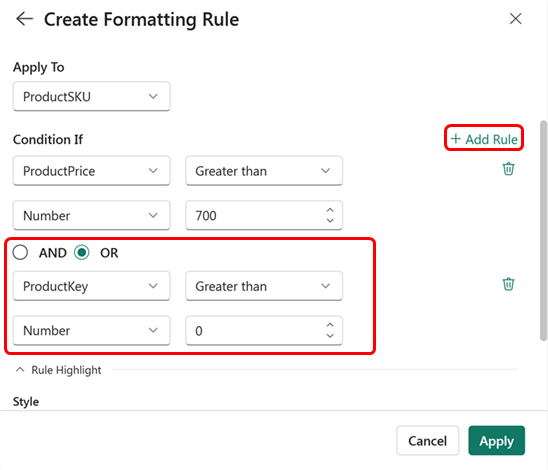Decrease the 700 value with down stepper

click(330, 220)
